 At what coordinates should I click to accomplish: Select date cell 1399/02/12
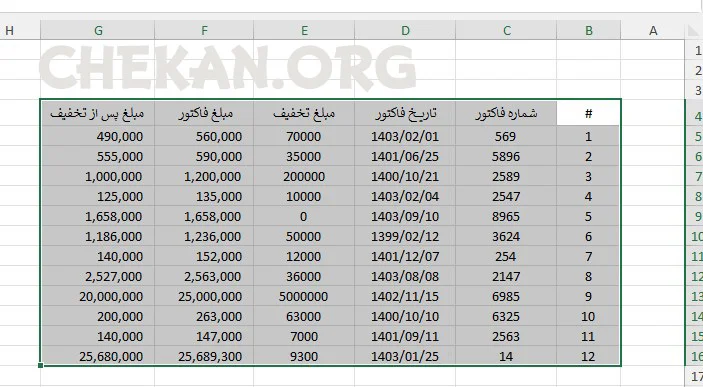[x=405, y=236]
